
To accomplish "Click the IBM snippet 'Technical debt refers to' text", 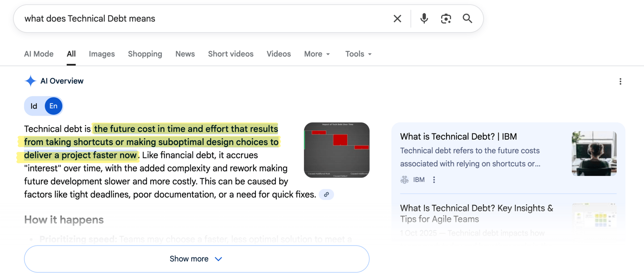I will click(470, 157).
